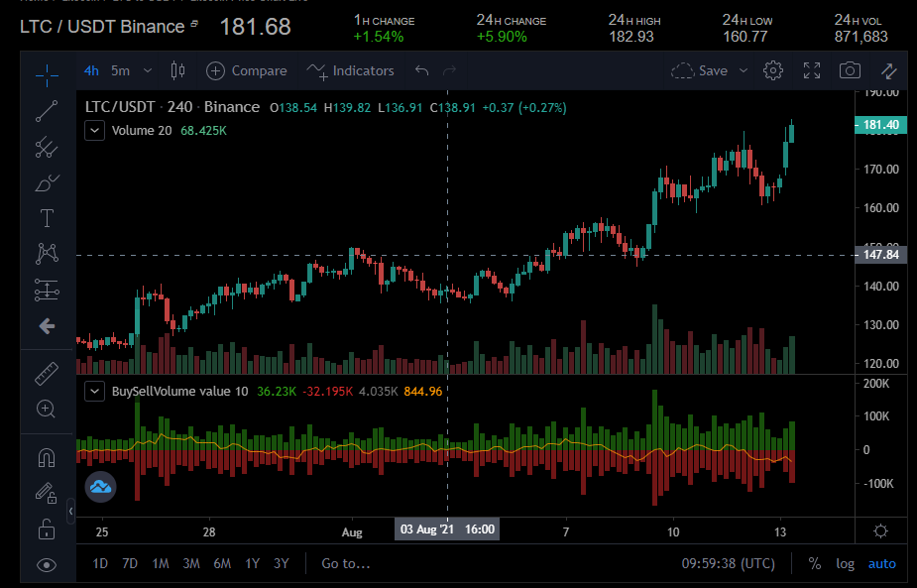
Task: Open the Indicators menu
Action: coord(350,70)
